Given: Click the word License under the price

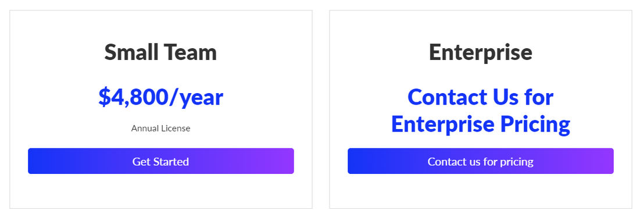Looking at the screenshot, I should (x=176, y=128).
